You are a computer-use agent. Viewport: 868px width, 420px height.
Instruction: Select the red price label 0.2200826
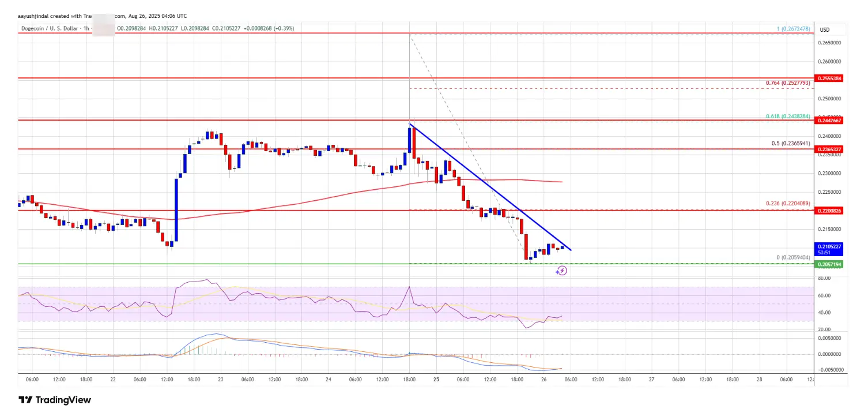click(829, 211)
